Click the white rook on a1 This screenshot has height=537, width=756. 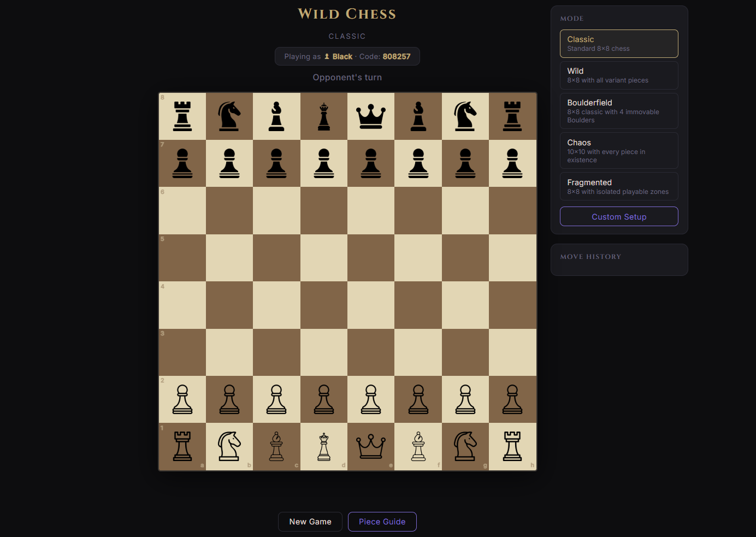(182, 446)
